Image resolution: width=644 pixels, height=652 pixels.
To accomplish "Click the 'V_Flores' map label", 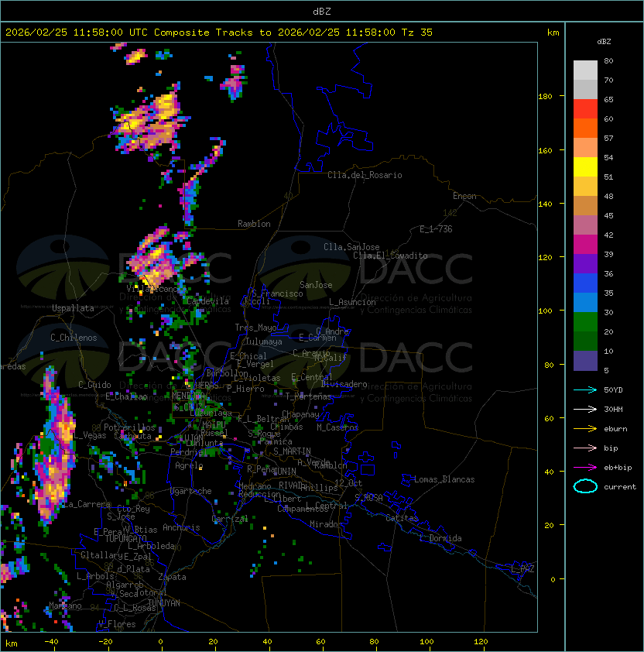I will coord(117,624).
